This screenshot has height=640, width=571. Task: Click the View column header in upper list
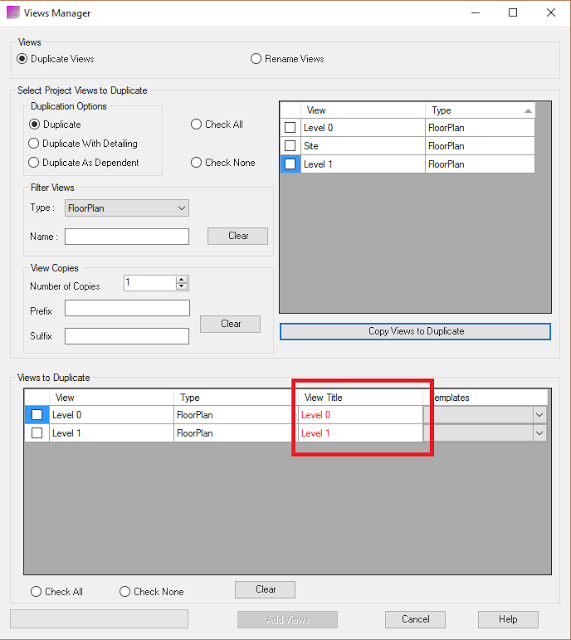[x=363, y=111]
